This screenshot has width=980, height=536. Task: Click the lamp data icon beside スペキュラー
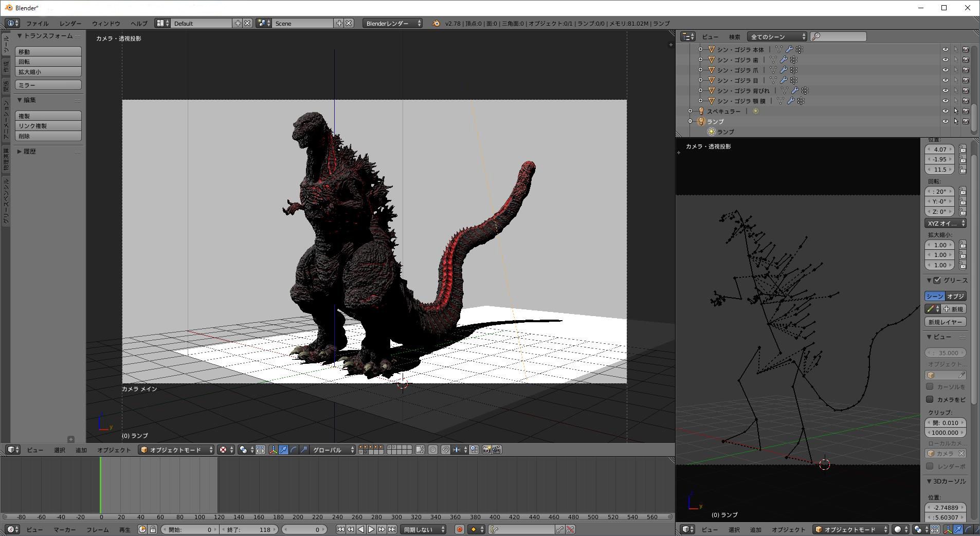click(756, 112)
